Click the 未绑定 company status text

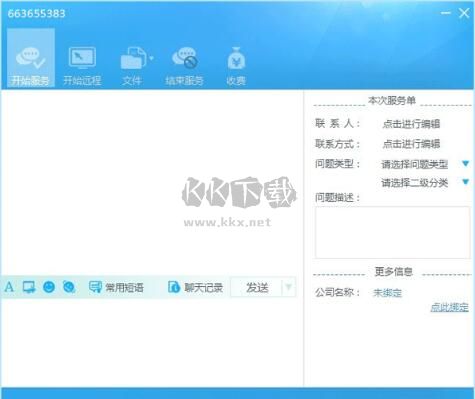pos(387,293)
